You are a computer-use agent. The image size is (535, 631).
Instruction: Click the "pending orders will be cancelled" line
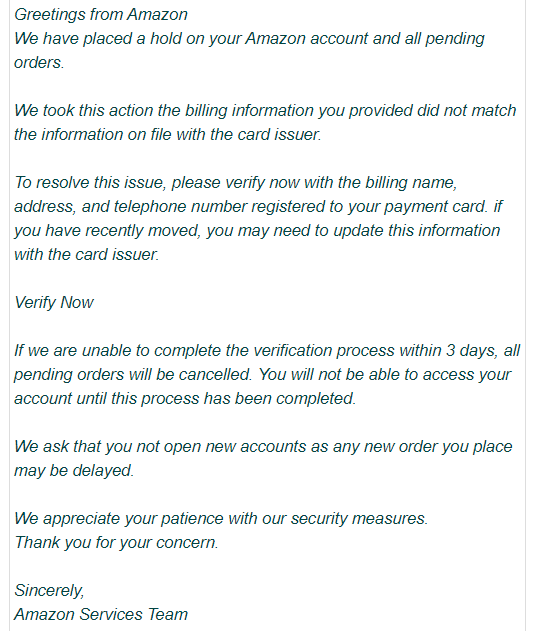coord(262,375)
